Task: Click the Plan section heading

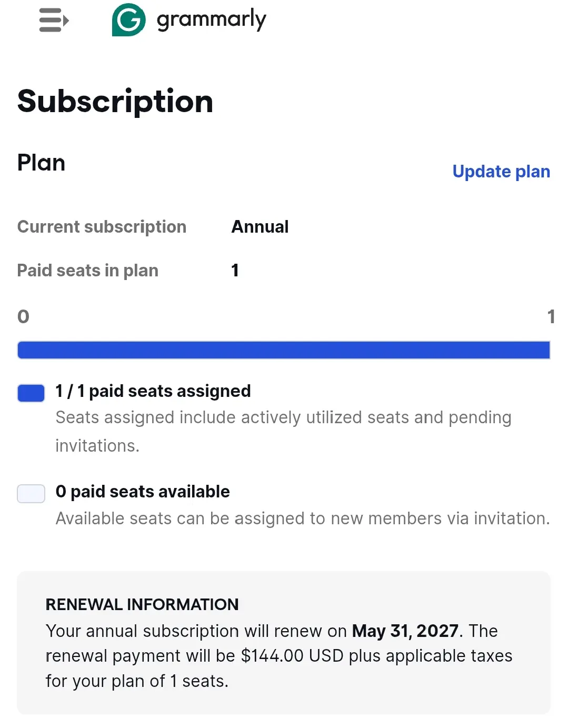Action: (x=41, y=163)
